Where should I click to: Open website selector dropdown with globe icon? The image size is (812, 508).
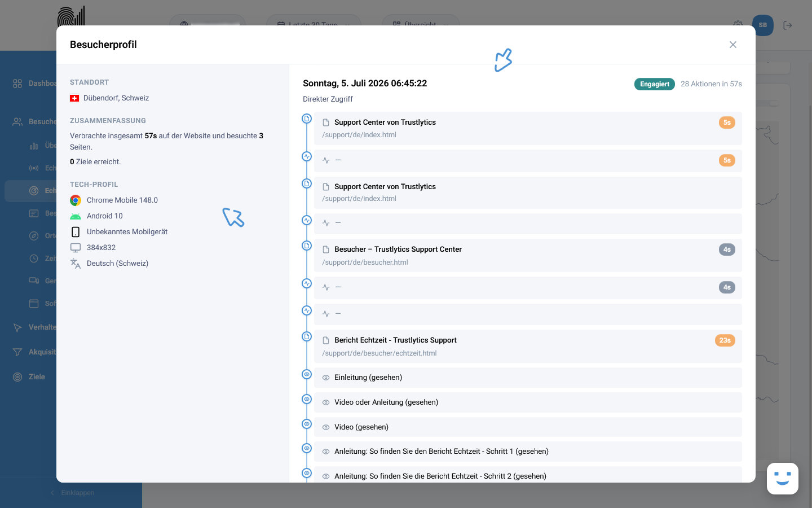click(208, 20)
